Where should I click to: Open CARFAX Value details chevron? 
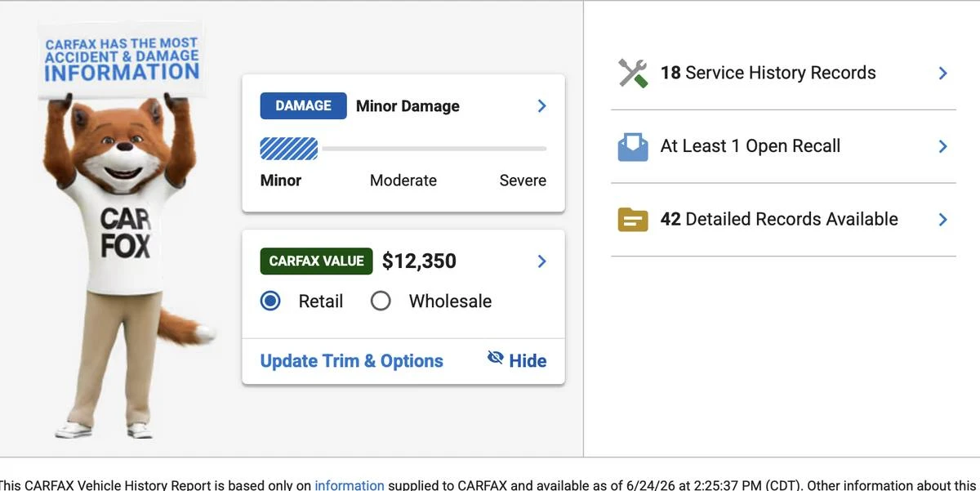541,261
